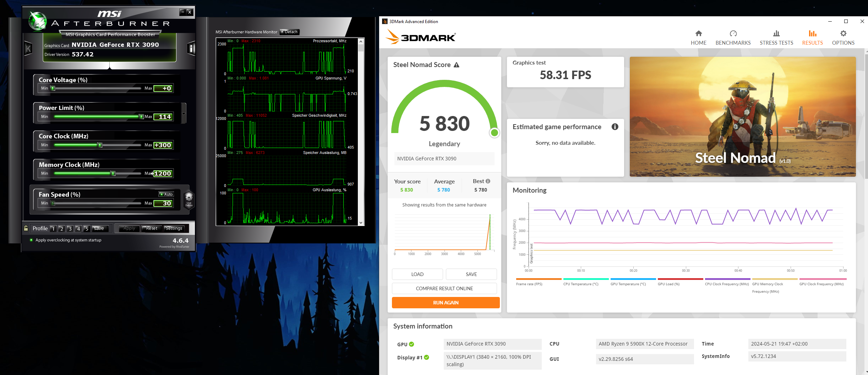Open Afterburner Settings
Viewport: 868px width, 375px height.
[x=174, y=228]
